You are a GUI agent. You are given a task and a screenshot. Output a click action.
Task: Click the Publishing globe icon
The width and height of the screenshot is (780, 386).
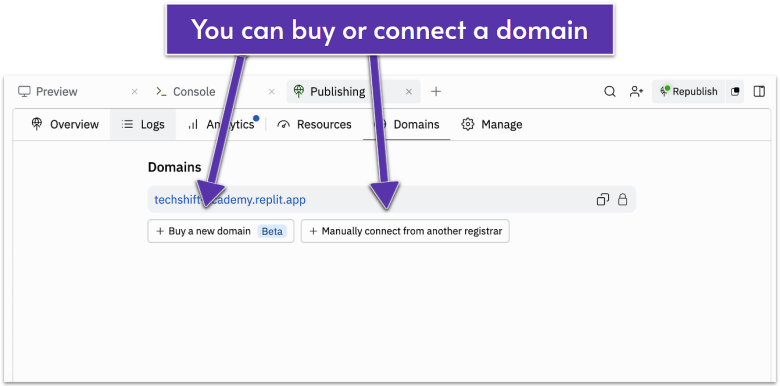tap(298, 92)
